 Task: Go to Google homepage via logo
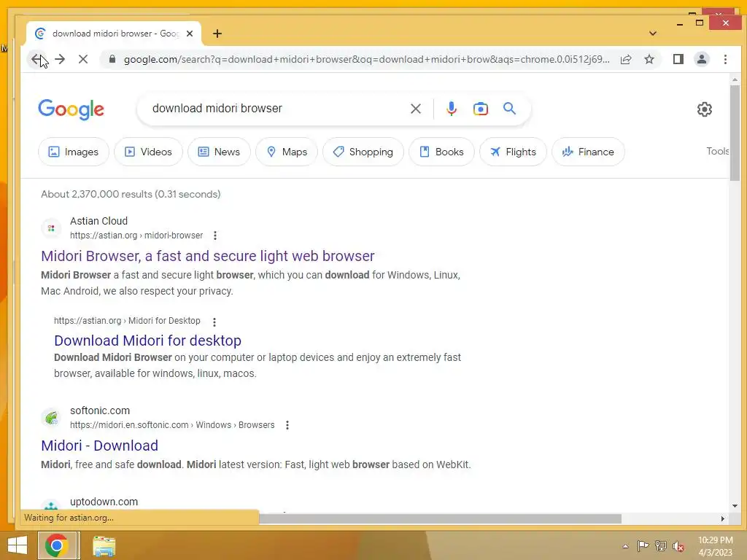click(x=71, y=109)
